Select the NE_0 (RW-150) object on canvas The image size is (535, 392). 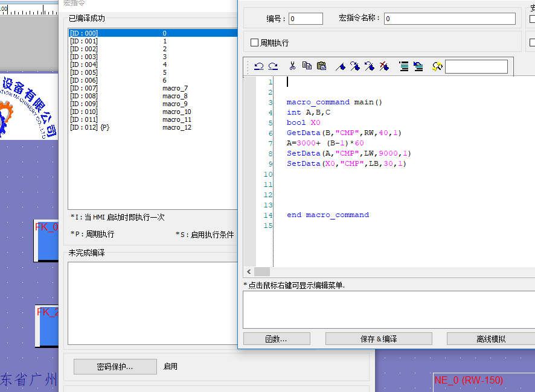coord(469,380)
